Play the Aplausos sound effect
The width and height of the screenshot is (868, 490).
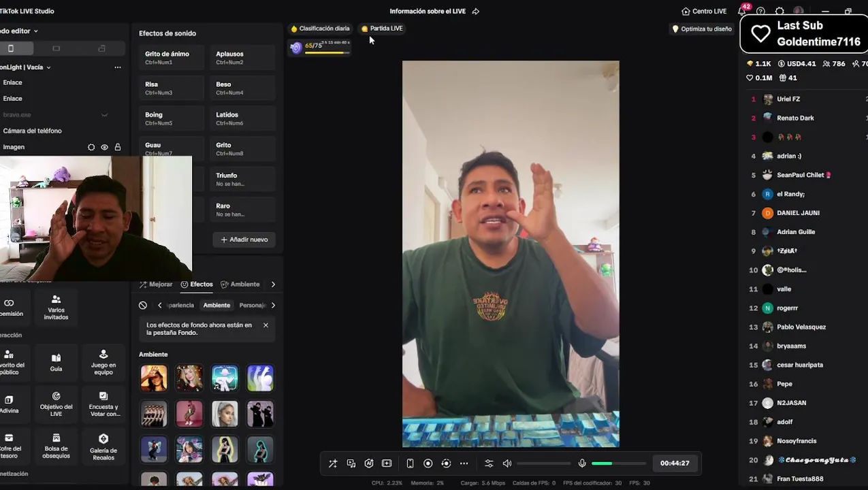click(x=243, y=58)
